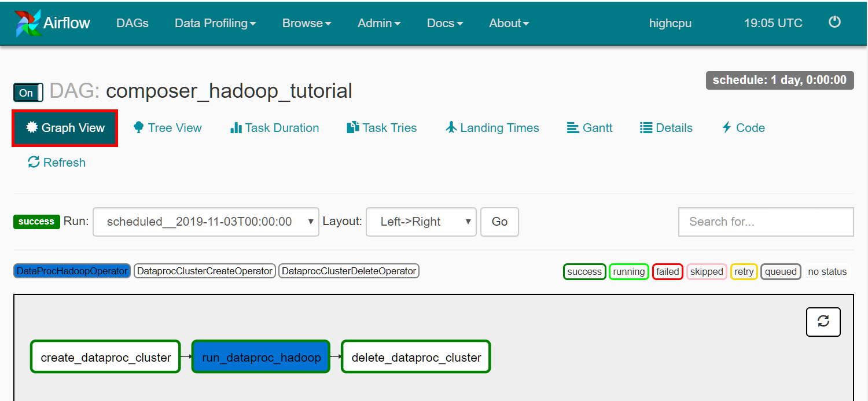This screenshot has height=401, width=868.
Task: Click the retry status legend box
Action: (x=744, y=271)
